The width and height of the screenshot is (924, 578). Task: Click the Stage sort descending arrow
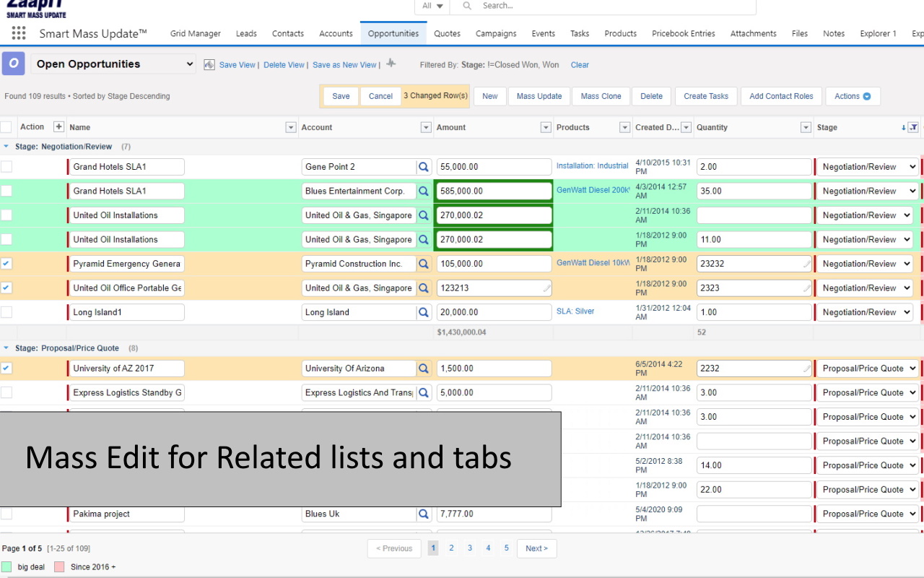pyautogui.click(x=903, y=128)
